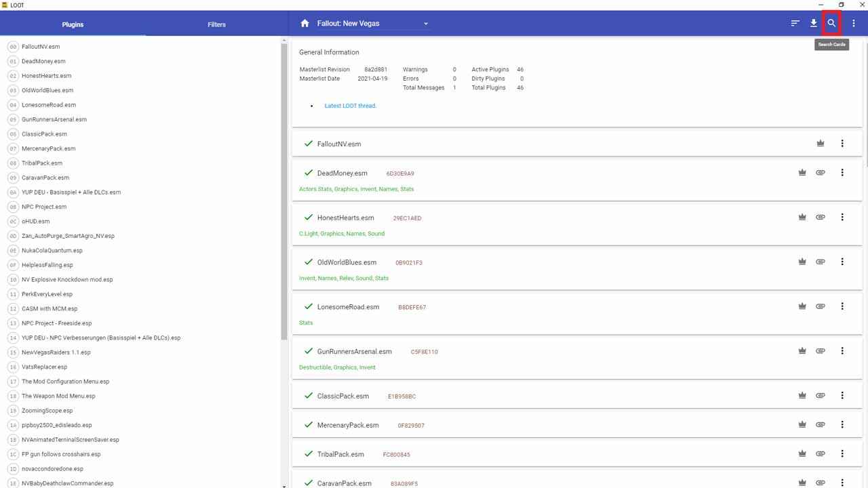868x488 pixels.
Task: Click the sidebar plugin list scrollbar
Action: click(x=284, y=192)
